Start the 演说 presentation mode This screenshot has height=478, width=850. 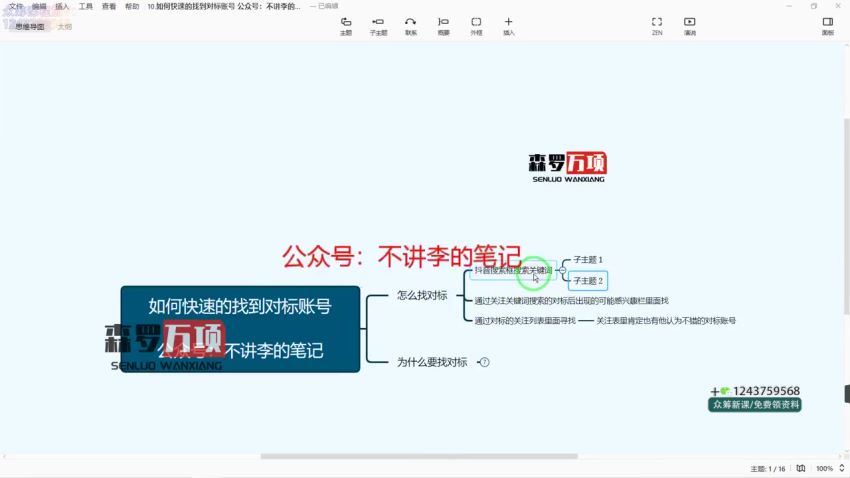coord(690,25)
